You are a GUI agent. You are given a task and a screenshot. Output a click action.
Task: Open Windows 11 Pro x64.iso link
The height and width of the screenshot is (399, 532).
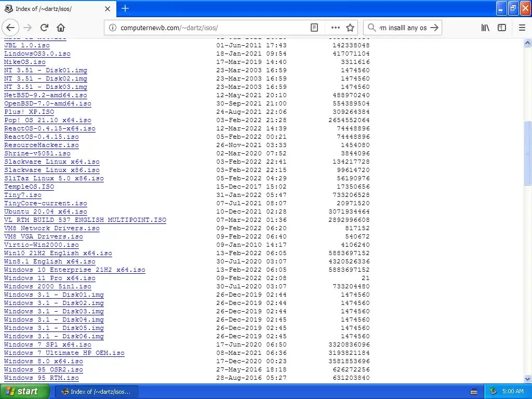pos(49,278)
